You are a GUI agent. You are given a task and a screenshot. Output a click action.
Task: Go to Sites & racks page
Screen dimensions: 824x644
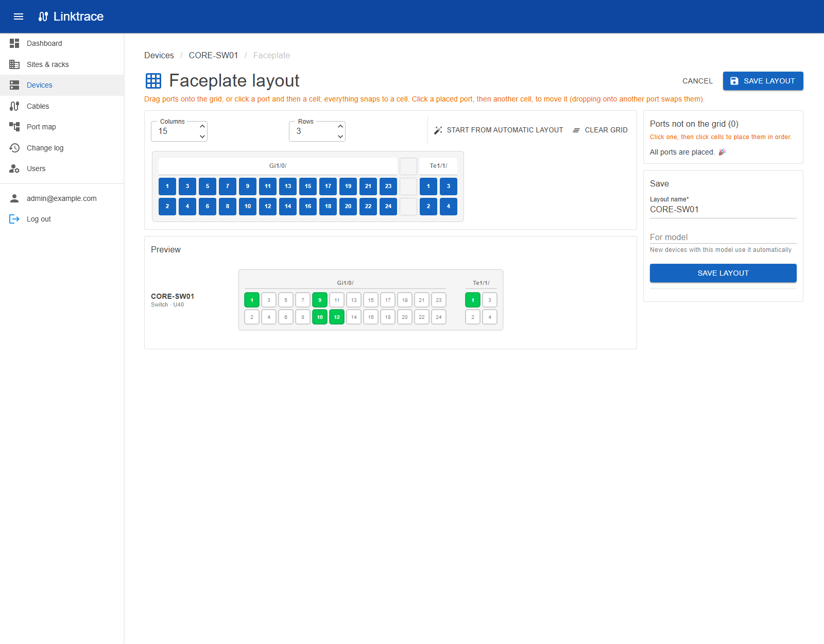pos(62,64)
